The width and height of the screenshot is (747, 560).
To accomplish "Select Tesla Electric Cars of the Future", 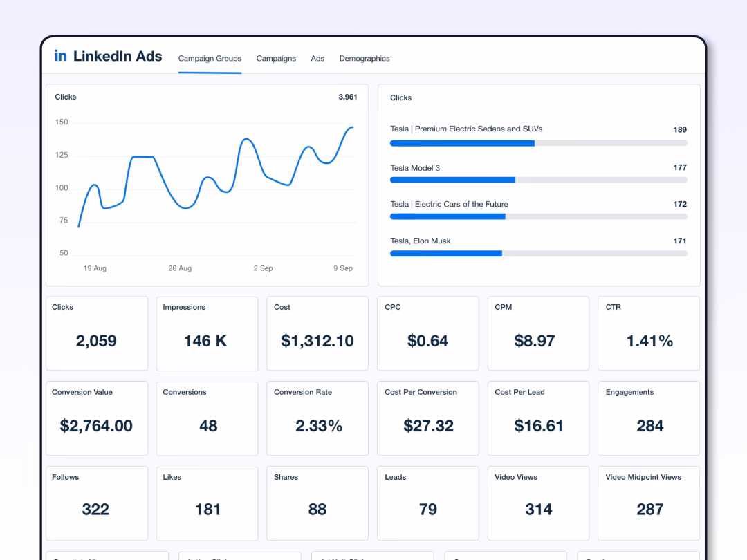I will coord(538,210).
